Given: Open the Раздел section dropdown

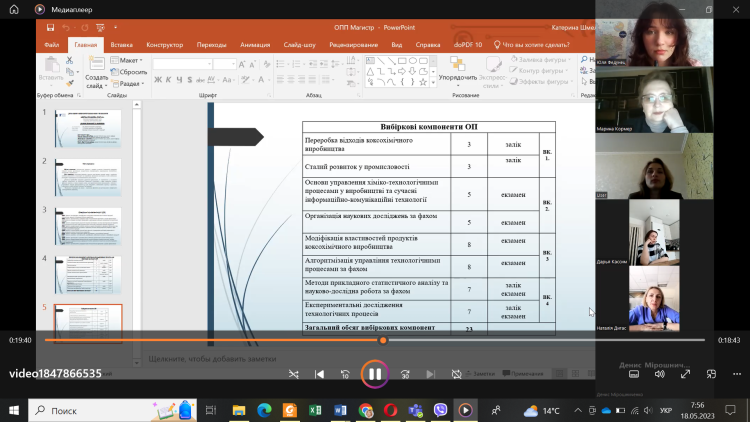Looking at the screenshot, I should [129, 84].
